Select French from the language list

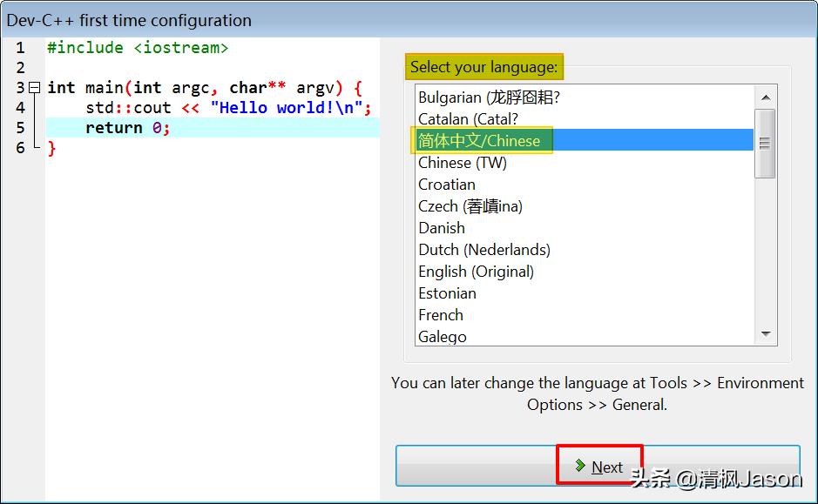(441, 315)
